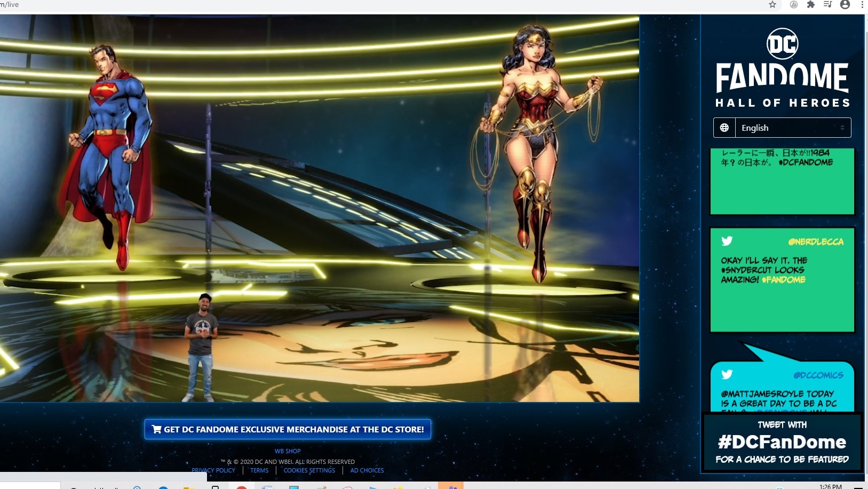This screenshot has height=489, width=868.
Task: Click the Chrome profile avatar icon
Action: coord(845,5)
